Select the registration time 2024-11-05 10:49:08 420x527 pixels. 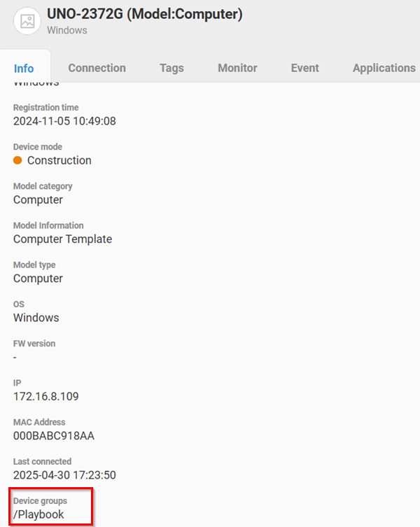point(64,121)
